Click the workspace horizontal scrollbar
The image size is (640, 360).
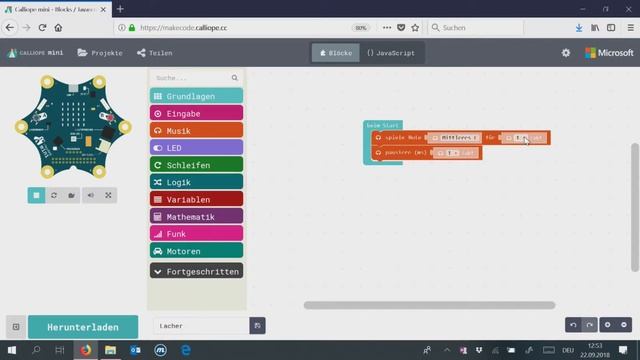(429, 305)
